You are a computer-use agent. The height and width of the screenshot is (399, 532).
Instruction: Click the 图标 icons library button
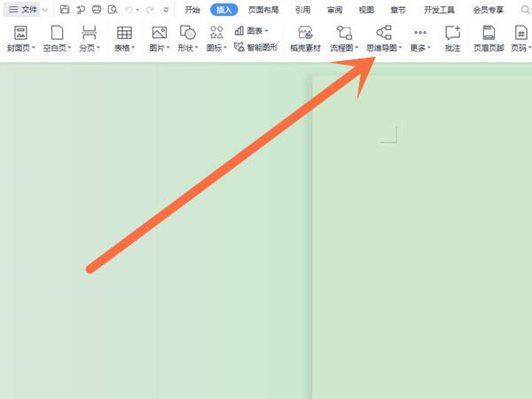point(216,39)
